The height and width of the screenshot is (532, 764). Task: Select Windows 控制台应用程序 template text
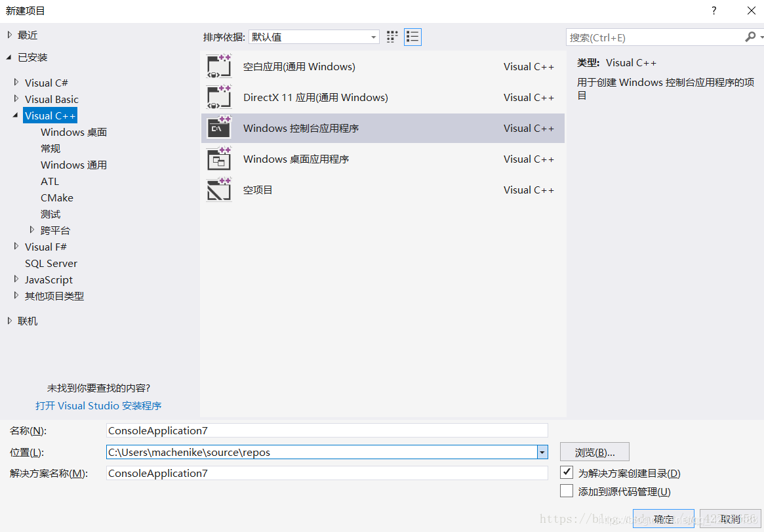(x=301, y=128)
